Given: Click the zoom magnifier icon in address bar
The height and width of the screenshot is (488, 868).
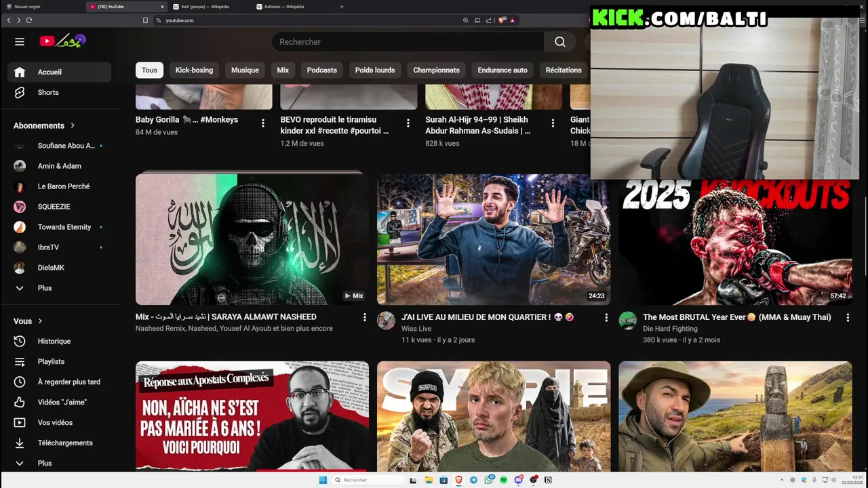Looking at the screenshot, I should (466, 20).
